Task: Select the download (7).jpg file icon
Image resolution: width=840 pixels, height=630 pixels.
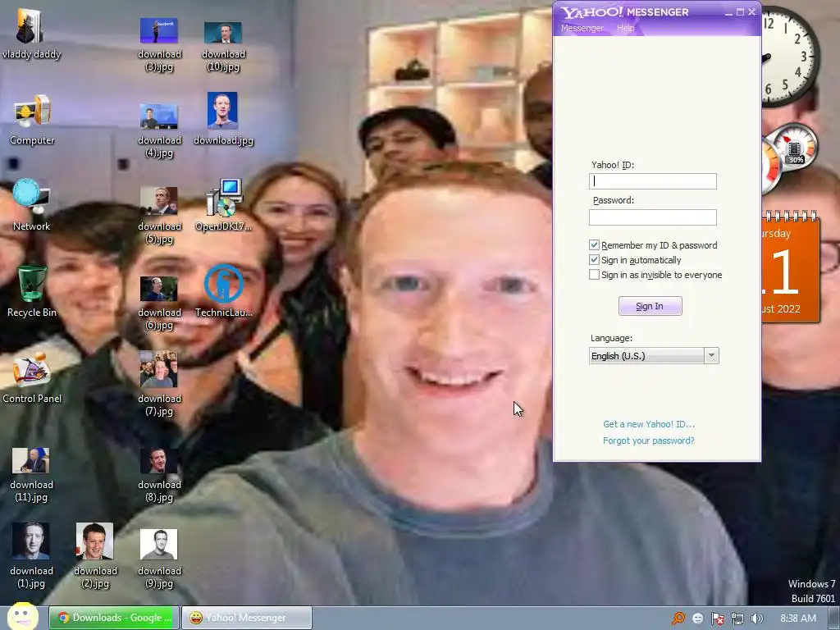Action: (159, 384)
